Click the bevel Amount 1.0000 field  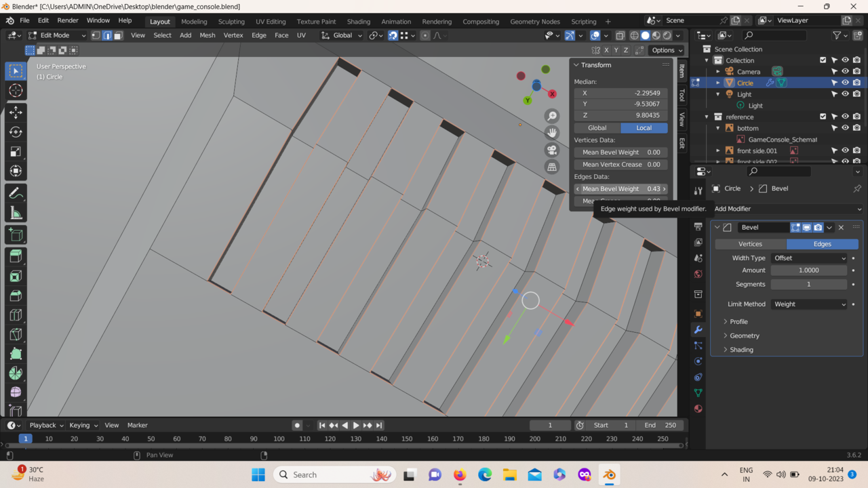[809, 270]
